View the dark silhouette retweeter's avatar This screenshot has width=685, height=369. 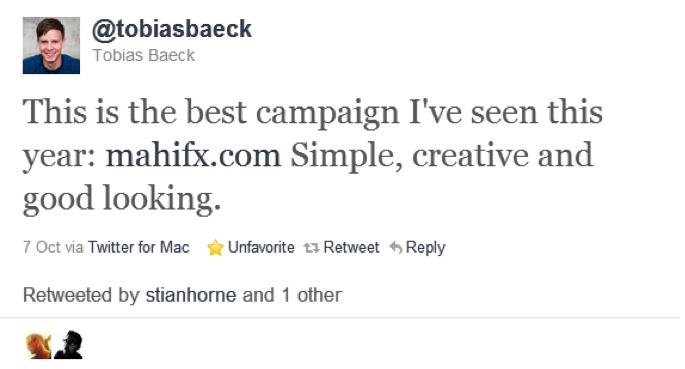69,345
